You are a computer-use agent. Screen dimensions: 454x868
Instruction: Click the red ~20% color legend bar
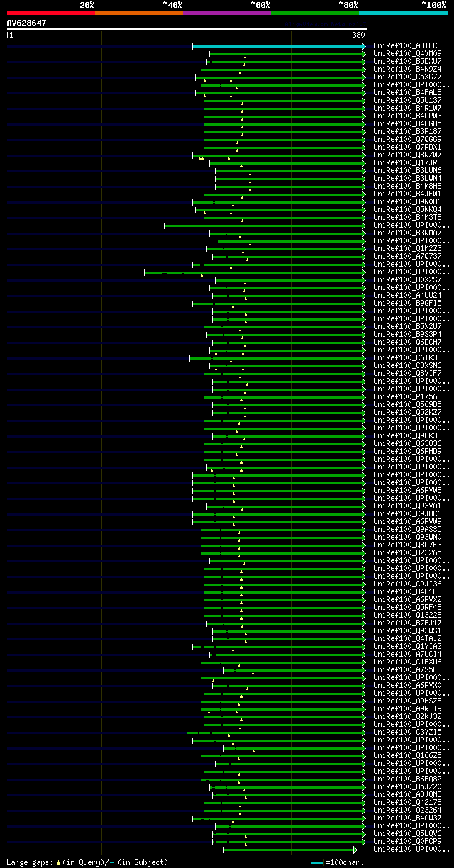pos(50,13)
